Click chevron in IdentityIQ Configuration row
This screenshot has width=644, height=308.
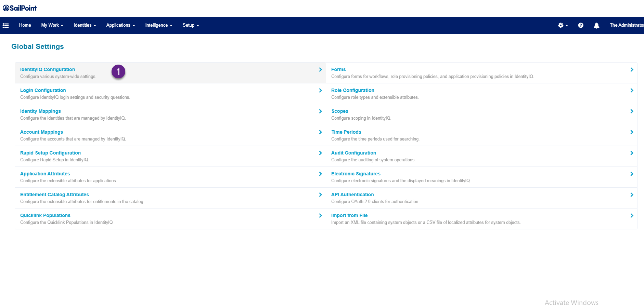pyautogui.click(x=320, y=70)
